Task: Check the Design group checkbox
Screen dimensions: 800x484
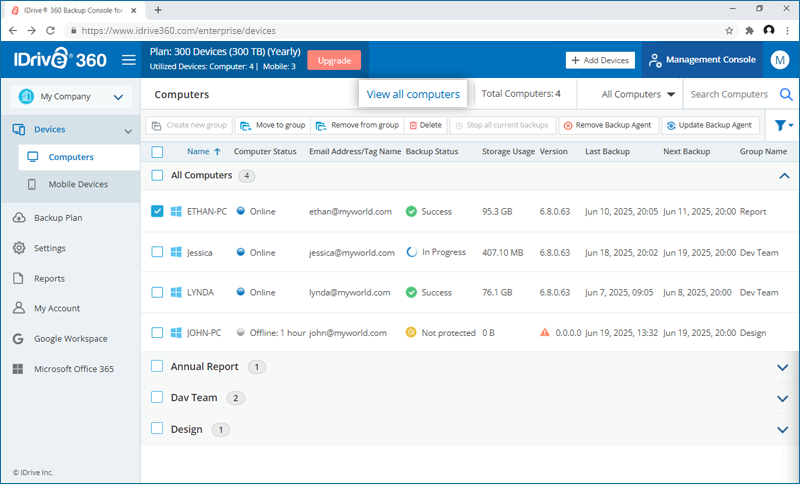Action: (157, 428)
